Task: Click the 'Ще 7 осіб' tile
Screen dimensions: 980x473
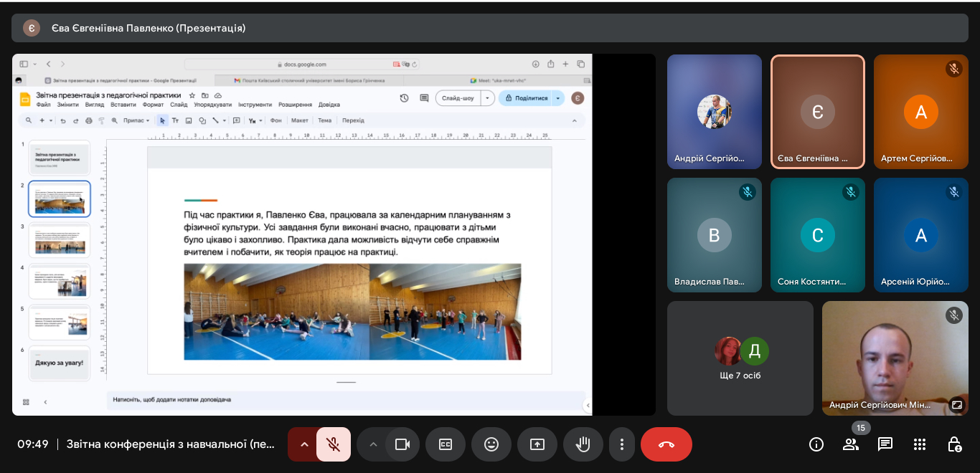Action: tap(740, 358)
